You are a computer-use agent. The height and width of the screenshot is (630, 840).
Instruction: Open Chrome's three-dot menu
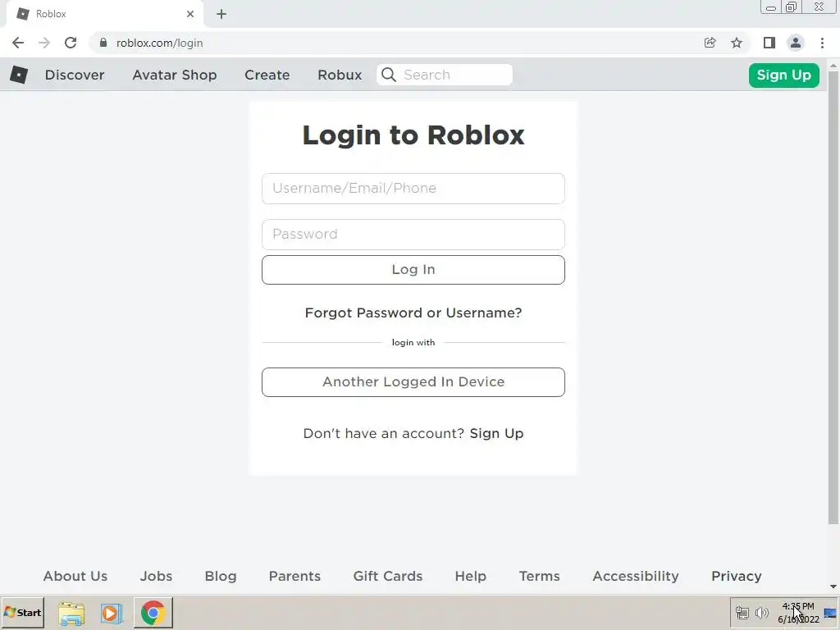pyautogui.click(x=822, y=43)
